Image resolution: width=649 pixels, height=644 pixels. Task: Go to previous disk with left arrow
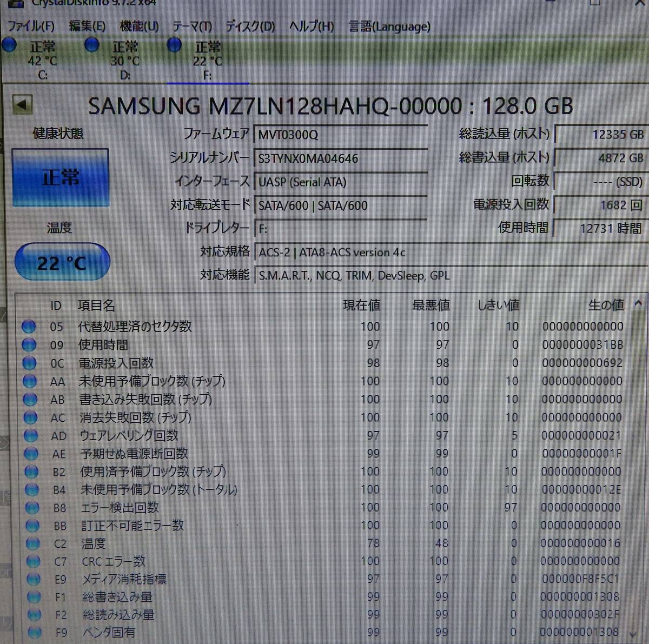(22, 105)
